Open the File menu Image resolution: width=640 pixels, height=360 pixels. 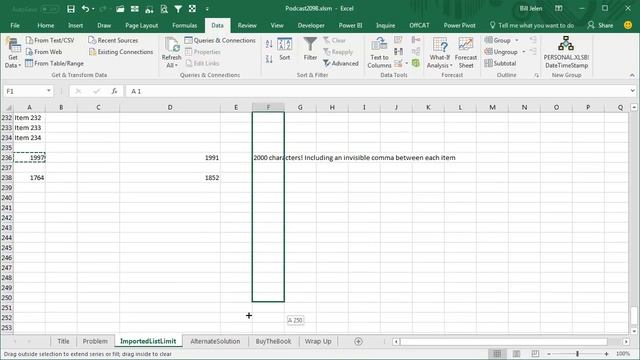click(15, 25)
